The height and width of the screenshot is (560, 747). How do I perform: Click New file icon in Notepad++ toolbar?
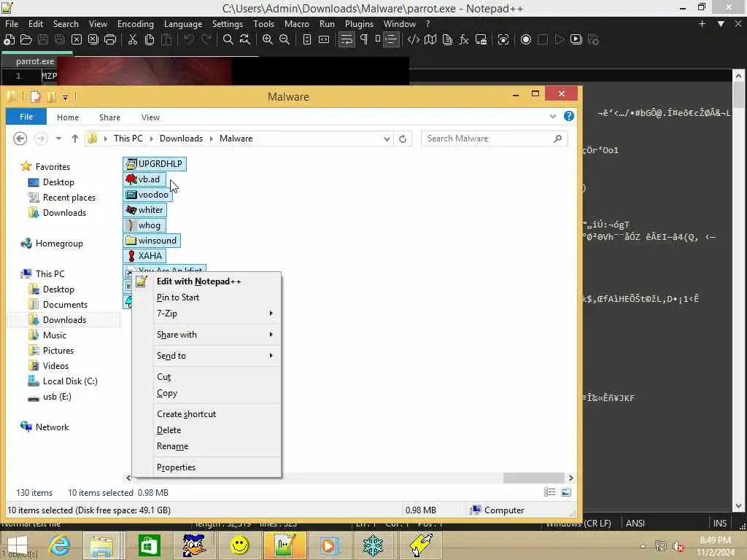(x=9, y=40)
